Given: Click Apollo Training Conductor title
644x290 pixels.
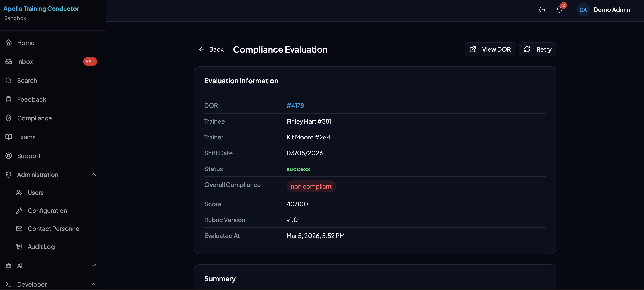Looking at the screenshot, I should (41, 9).
